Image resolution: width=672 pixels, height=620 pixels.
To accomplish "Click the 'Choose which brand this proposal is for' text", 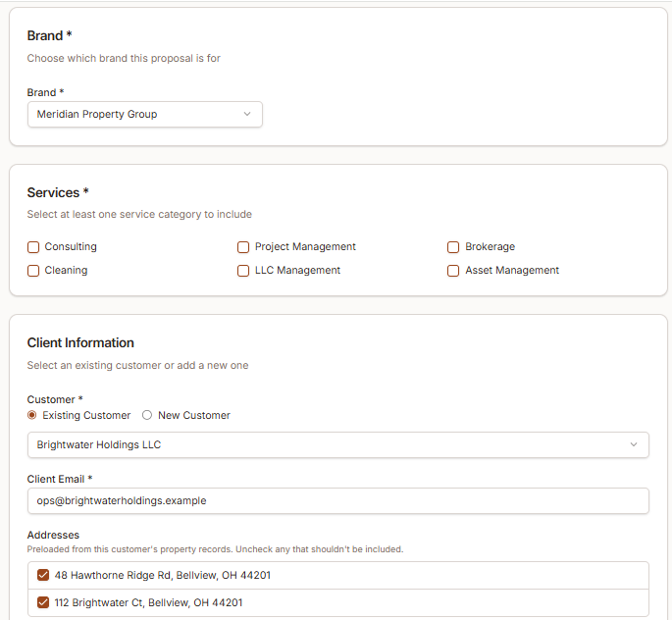I will [x=124, y=58].
